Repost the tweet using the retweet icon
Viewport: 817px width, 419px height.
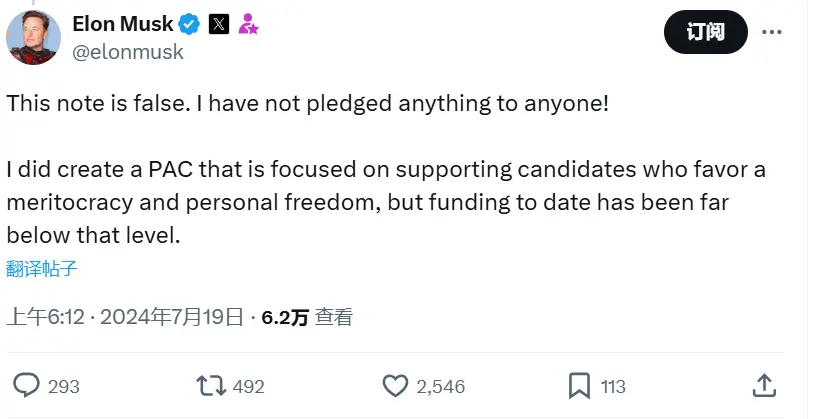click(x=209, y=385)
